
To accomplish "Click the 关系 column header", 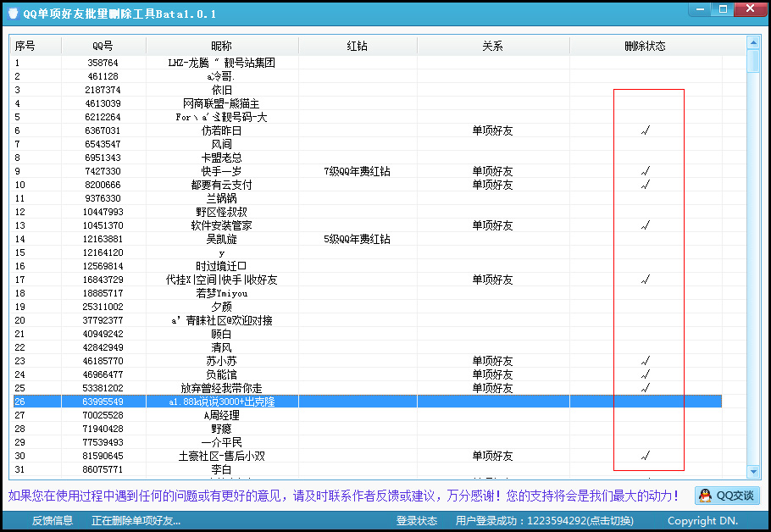I will [492, 46].
